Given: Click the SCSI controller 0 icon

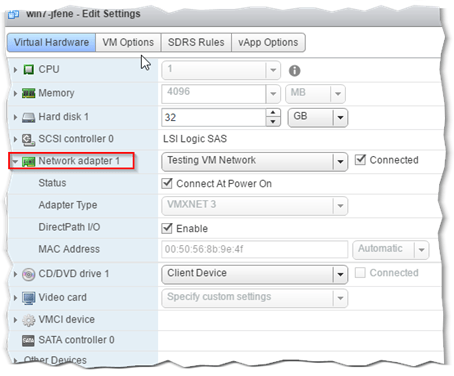Looking at the screenshot, I should [29, 139].
